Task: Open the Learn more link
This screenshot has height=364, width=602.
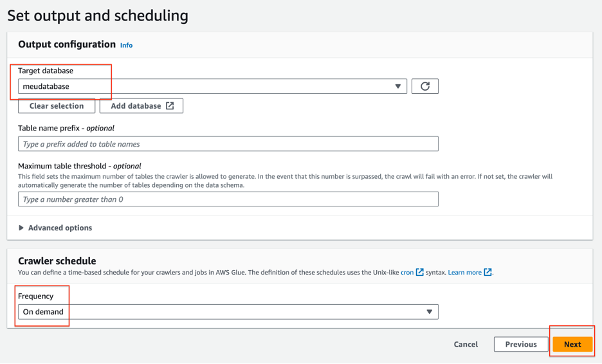Action: [464, 272]
